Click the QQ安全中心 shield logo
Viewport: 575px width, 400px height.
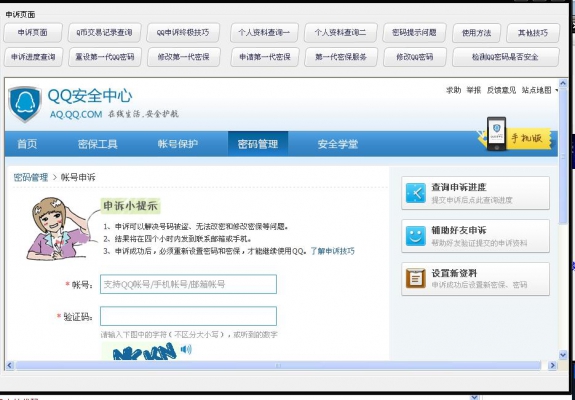[x=25, y=104]
